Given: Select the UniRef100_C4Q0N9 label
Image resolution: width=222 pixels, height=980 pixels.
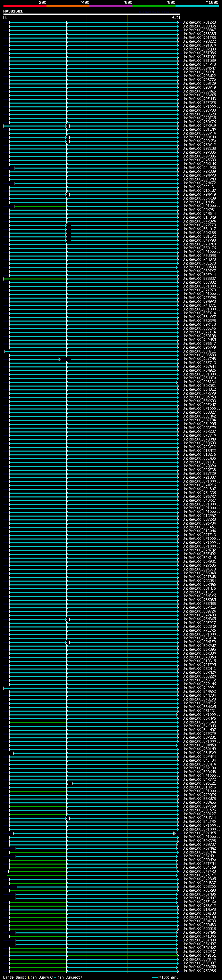Looking at the screenshot, I should [x=199, y=439].
